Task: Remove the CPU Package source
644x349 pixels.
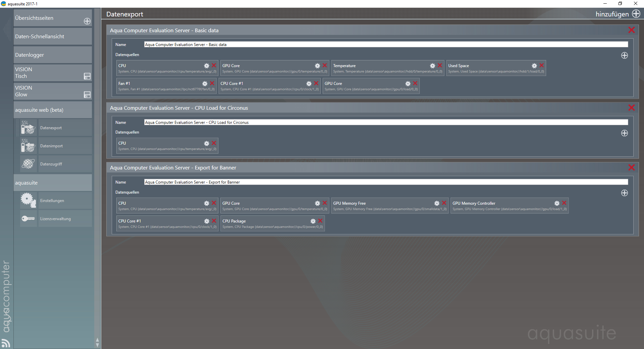Action: (x=320, y=221)
